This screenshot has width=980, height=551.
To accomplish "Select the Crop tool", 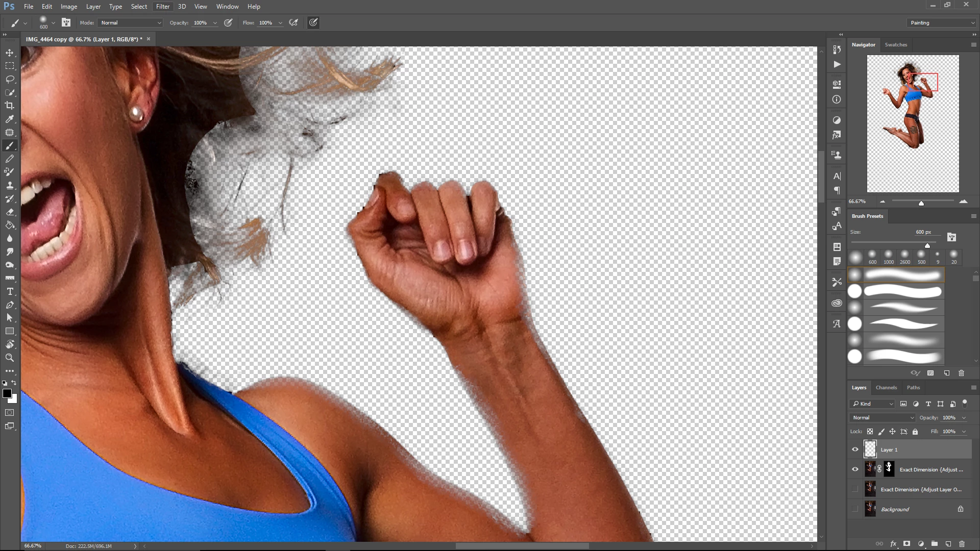I will tap(10, 106).
